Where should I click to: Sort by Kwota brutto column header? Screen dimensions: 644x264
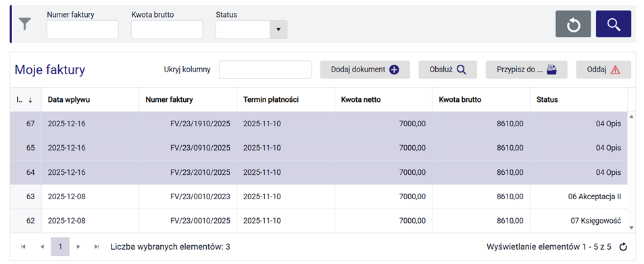pos(481,100)
